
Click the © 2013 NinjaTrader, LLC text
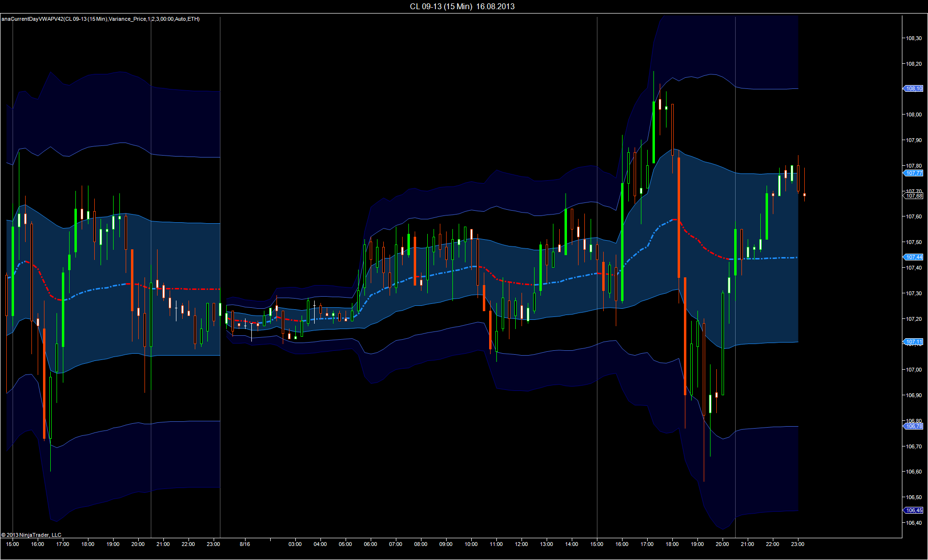pos(31,535)
